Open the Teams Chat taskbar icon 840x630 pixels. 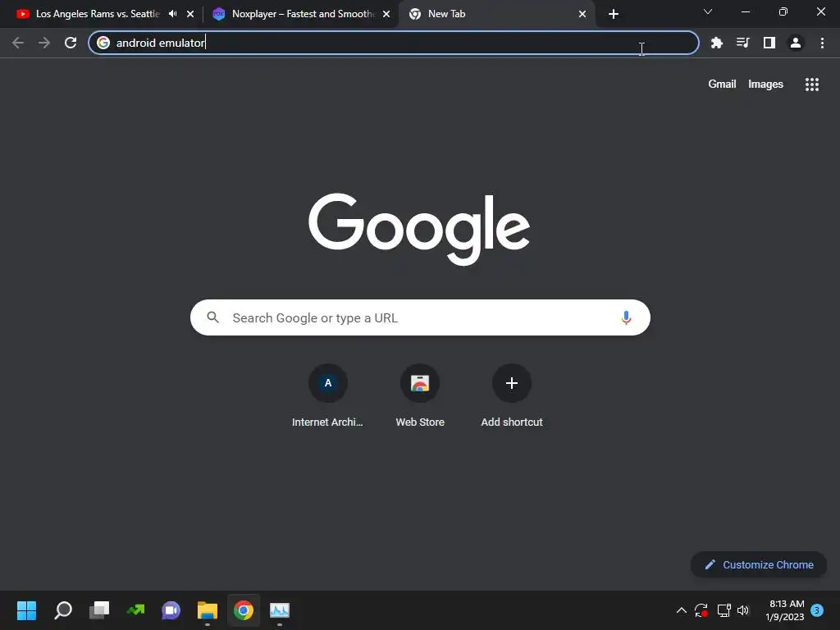click(171, 610)
